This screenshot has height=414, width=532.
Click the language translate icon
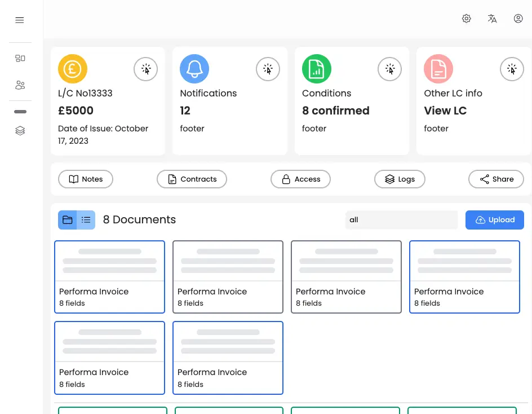[x=493, y=19]
